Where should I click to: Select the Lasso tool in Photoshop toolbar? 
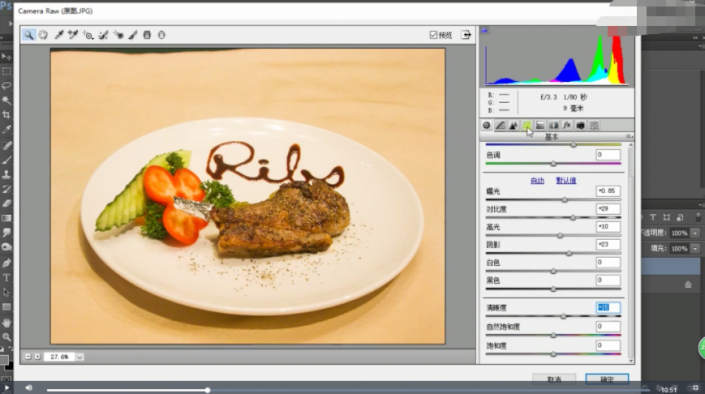click(x=6, y=85)
